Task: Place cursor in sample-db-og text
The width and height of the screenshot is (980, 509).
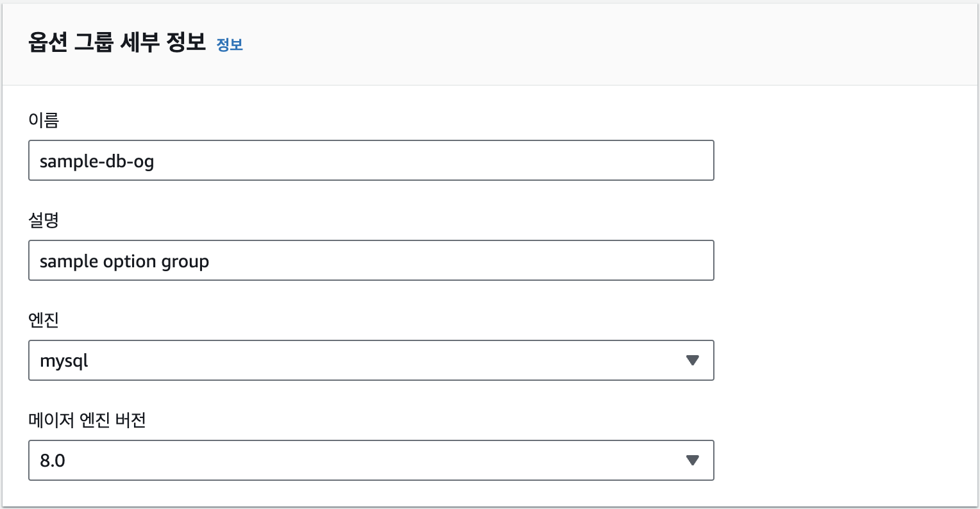Action: click(x=97, y=162)
